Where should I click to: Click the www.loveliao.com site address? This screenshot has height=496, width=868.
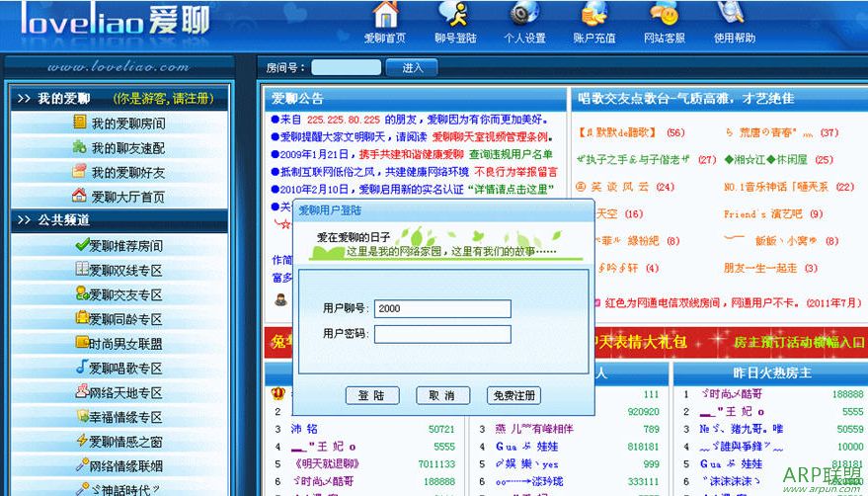click(118, 67)
